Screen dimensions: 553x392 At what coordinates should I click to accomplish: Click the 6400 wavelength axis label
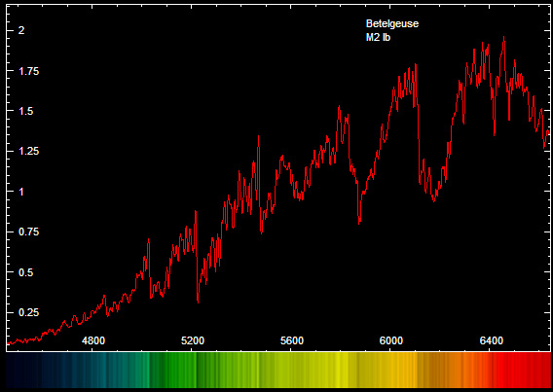click(492, 340)
